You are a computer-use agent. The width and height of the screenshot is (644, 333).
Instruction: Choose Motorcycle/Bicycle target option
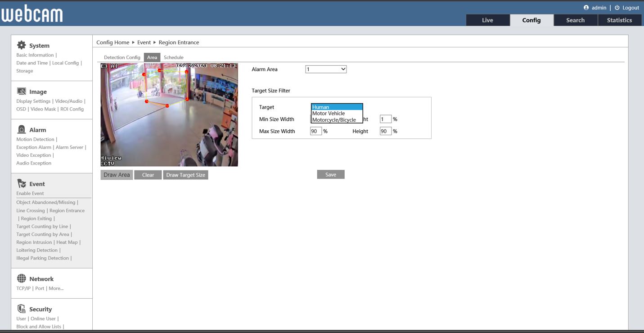pos(334,120)
